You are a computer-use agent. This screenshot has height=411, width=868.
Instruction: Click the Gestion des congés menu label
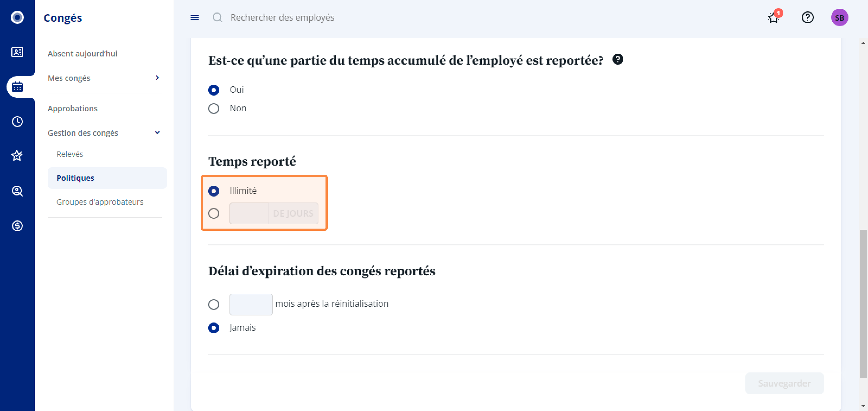pyautogui.click(x=83, y=133)
